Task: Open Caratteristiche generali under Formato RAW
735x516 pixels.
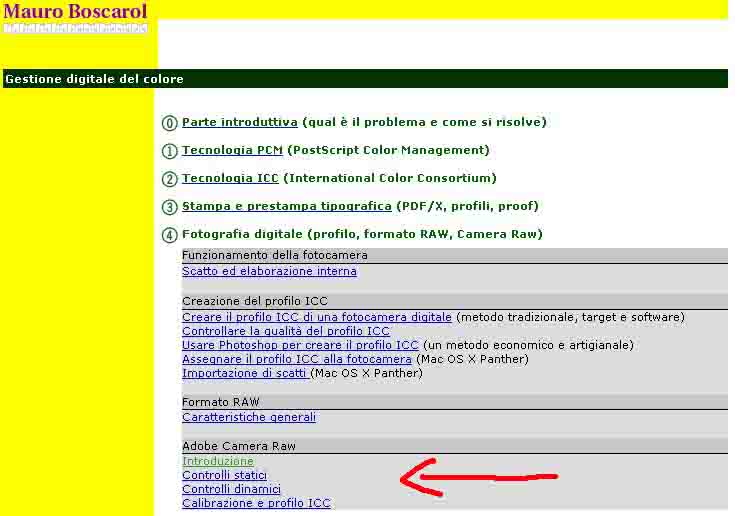Action: tap(248, 417)
